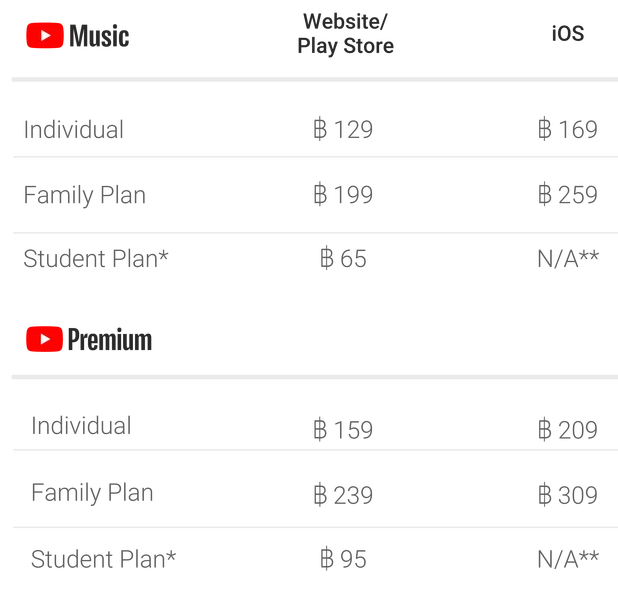Click the Premium Individual plan label

81,426
